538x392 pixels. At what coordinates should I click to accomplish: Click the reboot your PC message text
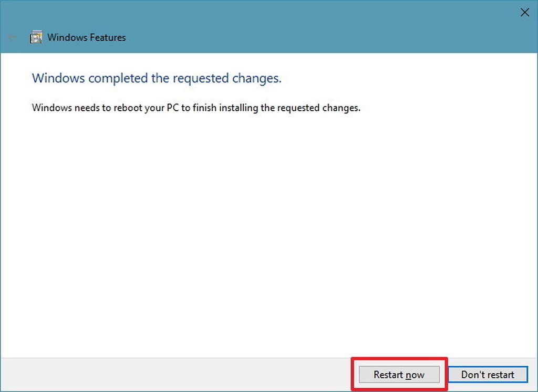(x=196, y=108)
